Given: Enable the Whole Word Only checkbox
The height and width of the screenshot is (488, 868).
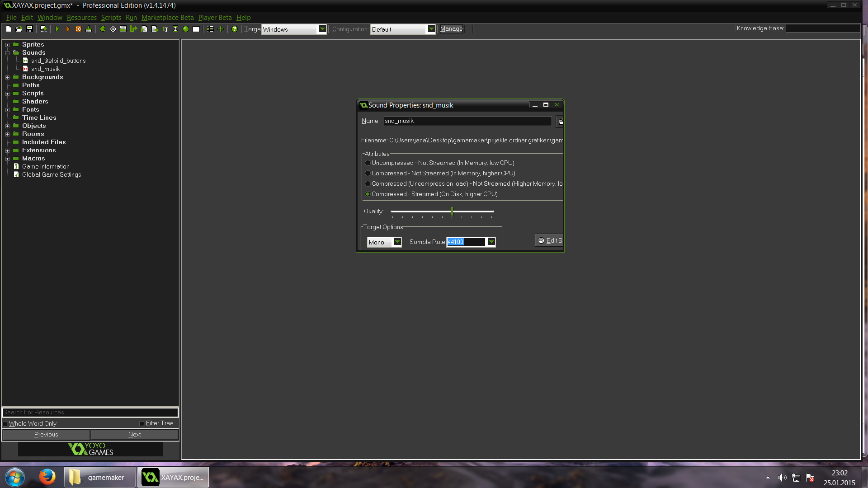Looking at the screenshot, I should [5, 424].
